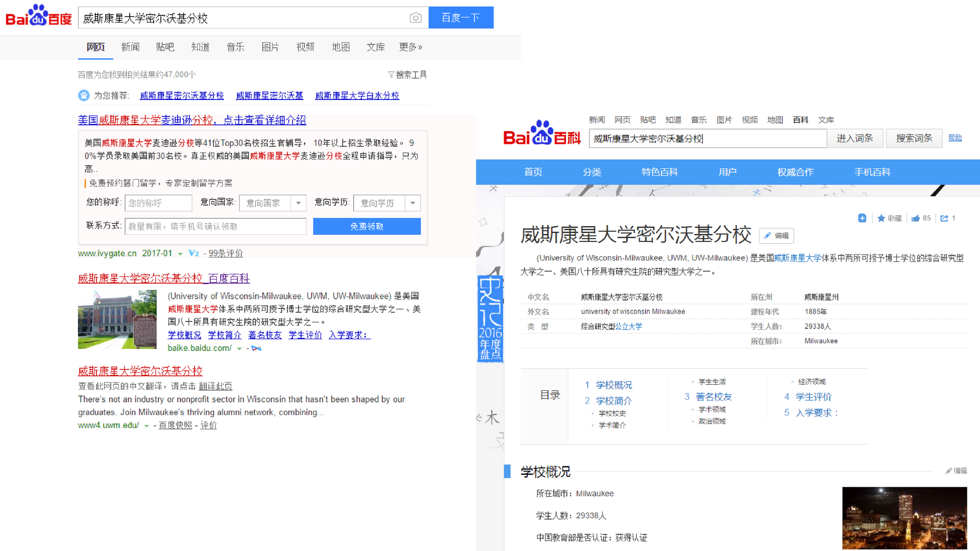Click the 公立大学 link in info table
Image resolution: width=980 pixels, height=551 pixels.
(x=628, y=327)
